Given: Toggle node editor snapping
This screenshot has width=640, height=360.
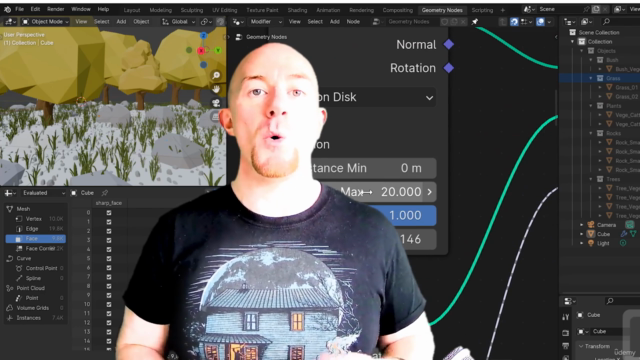Looking at the screenshot, I should coord(514,22).
